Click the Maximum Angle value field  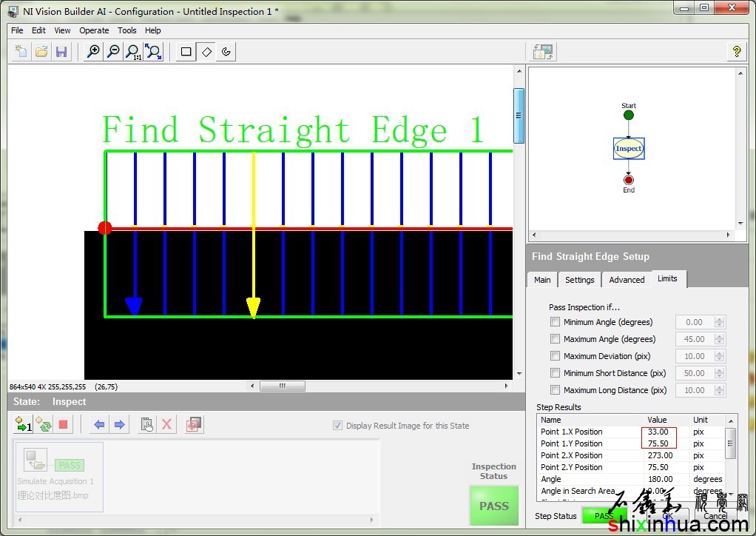[695, 339]
